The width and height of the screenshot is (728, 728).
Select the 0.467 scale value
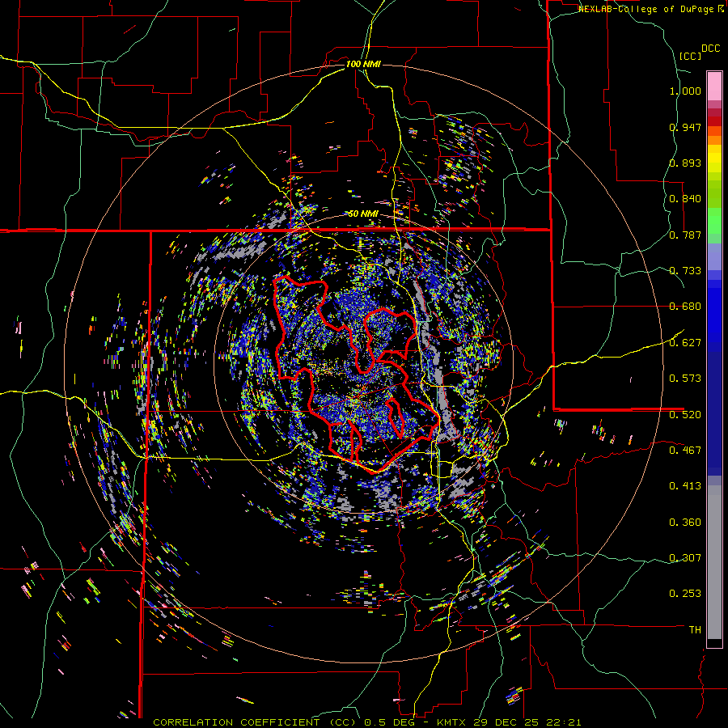click(x=685, y=451)
